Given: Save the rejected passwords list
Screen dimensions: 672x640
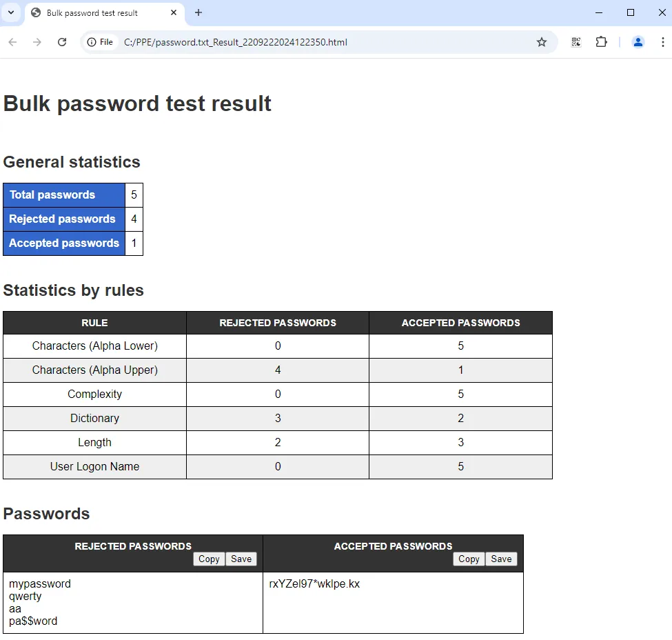Looking at the screenshot, I should point(241,559).
